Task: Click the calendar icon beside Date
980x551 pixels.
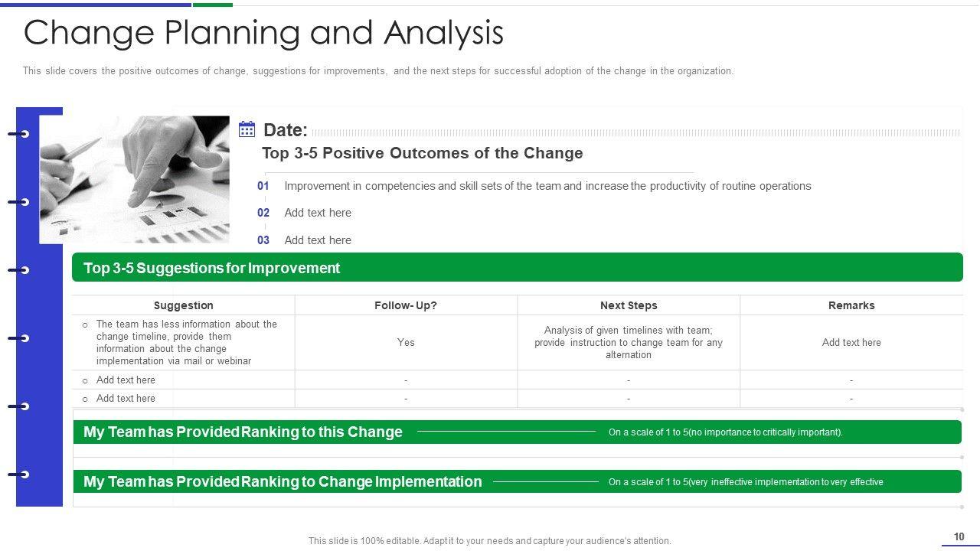Action: pos(247,129)
